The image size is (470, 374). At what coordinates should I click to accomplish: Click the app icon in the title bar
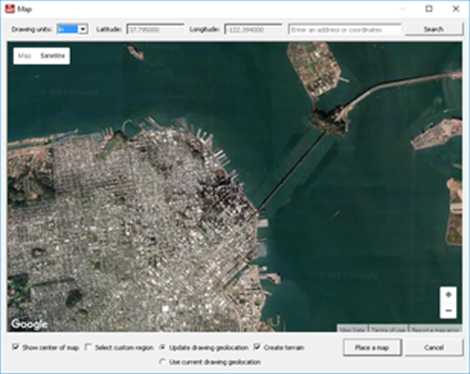point(10,9)
